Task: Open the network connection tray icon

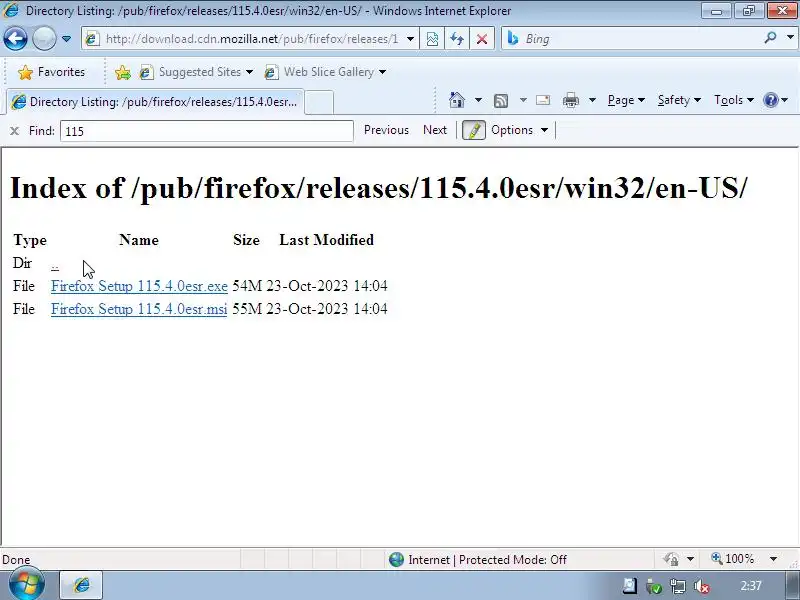Action: [678, 587]
